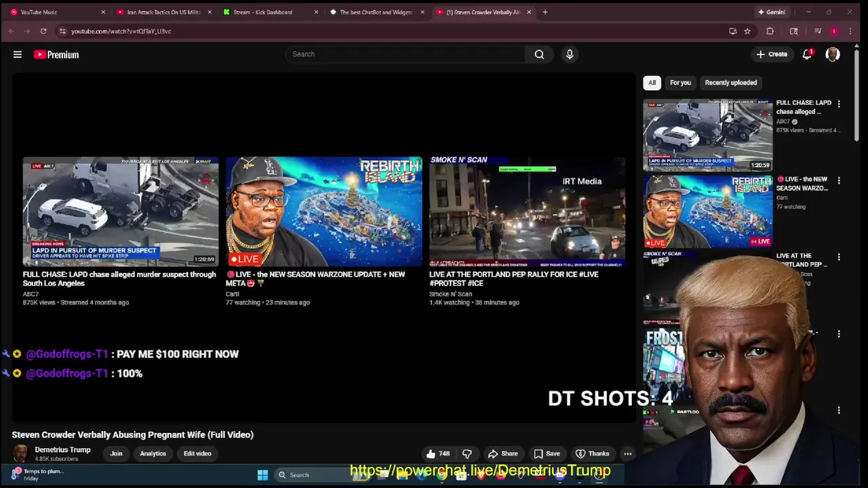Like the video with 748 likes
This screenshot has width=868, height=488.
coord(438,453)
